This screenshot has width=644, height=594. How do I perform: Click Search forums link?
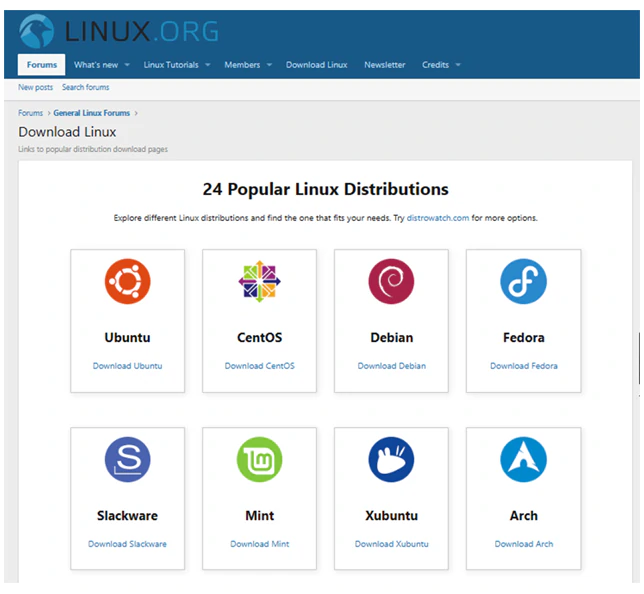[x=85, y=87]
